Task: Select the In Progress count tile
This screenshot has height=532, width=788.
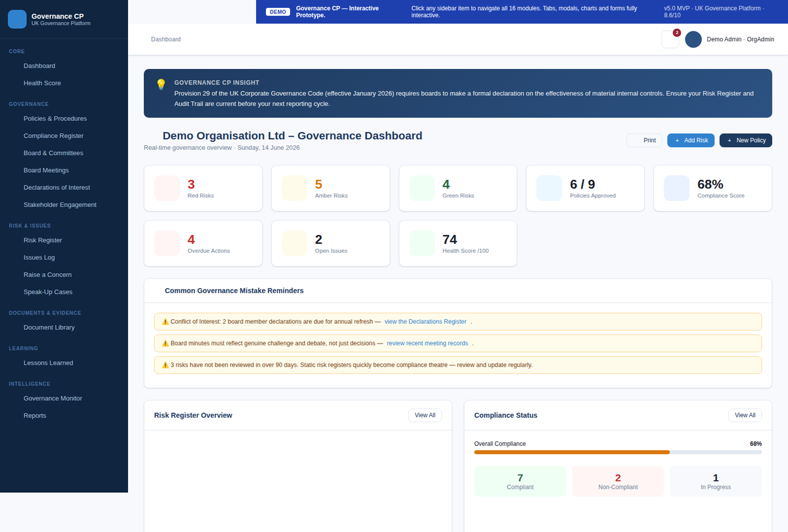Action: click(x=716, y=481)
